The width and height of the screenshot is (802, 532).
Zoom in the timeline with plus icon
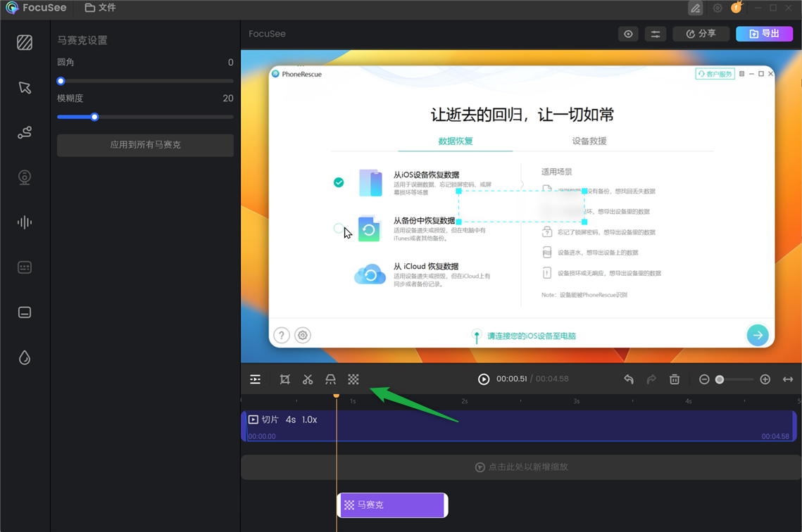765,379
